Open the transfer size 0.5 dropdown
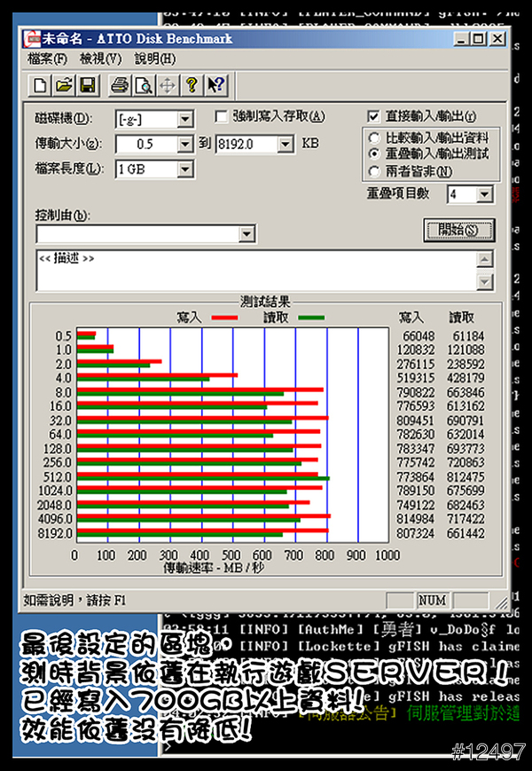Screen dimensions: 532x771 click(185, 144)
